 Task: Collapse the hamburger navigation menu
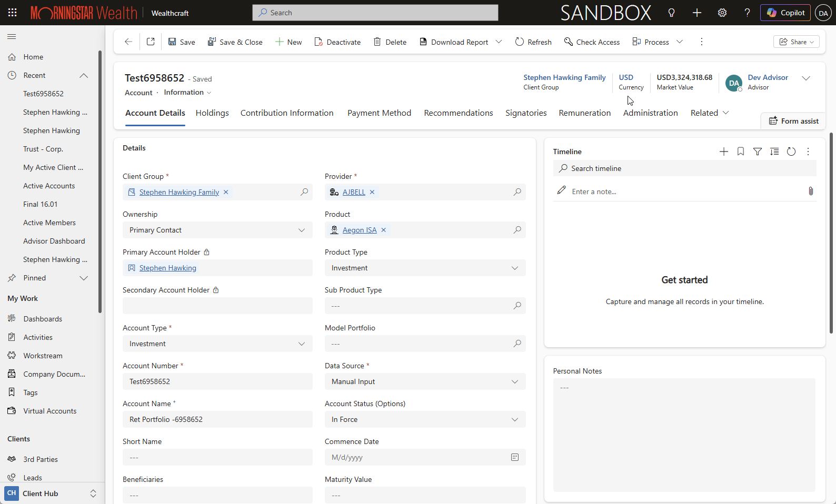click(x=12, y=36)
